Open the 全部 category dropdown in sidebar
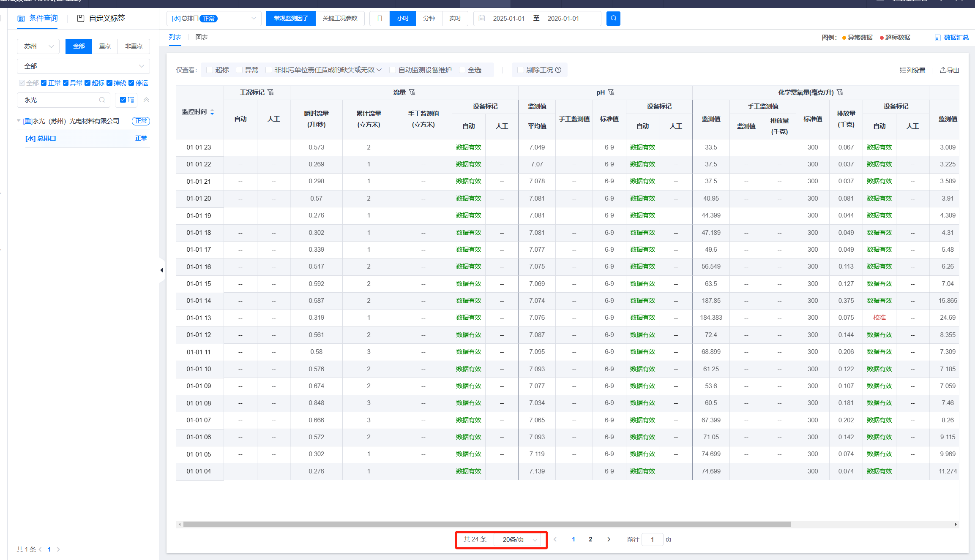975x560 pixels. pyautogui.click(x=83, y=66)
